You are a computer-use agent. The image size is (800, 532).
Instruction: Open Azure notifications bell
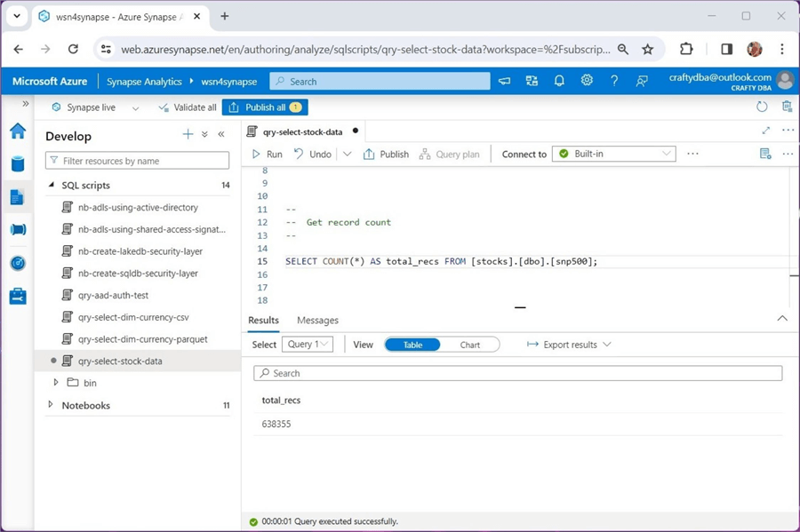[559, 81]
